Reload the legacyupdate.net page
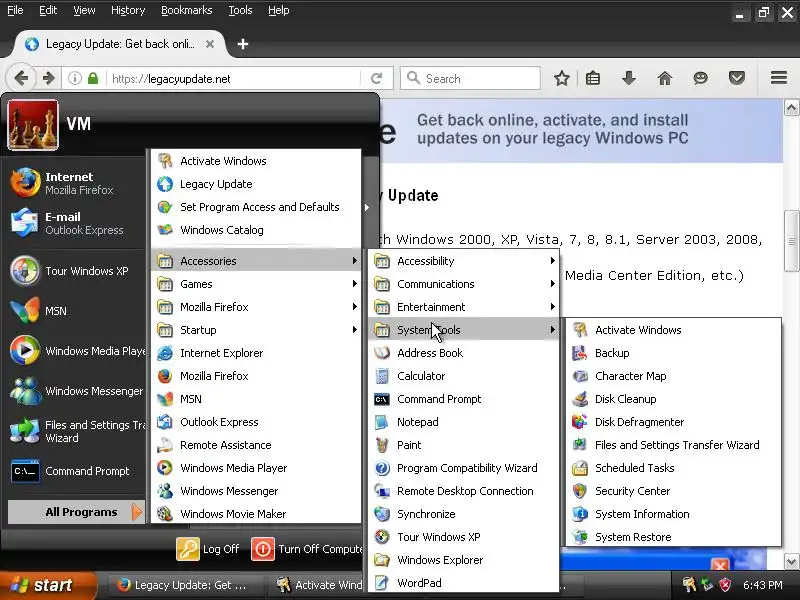The image size is (800, 600). pyautogui.click(x=377, y=79)
